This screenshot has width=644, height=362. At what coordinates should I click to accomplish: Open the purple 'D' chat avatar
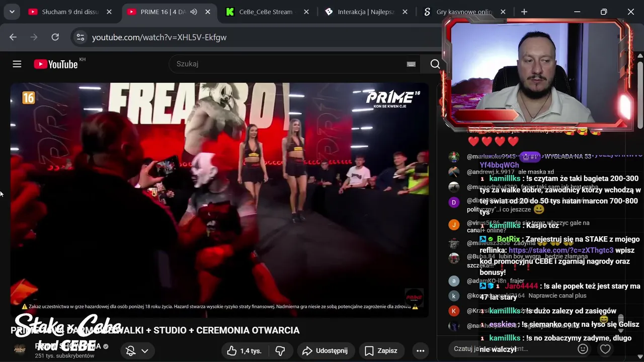(454, 202)
